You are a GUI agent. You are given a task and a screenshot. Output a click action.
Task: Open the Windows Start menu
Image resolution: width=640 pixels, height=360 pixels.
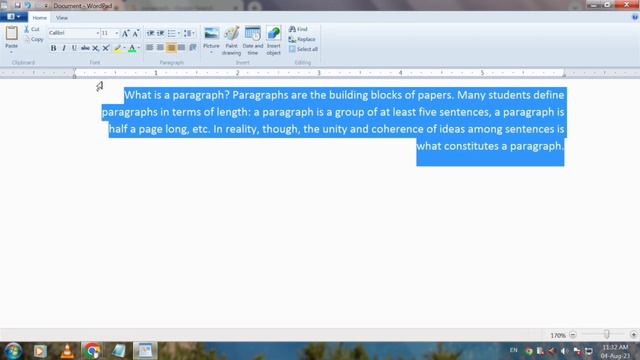(13, 351)
